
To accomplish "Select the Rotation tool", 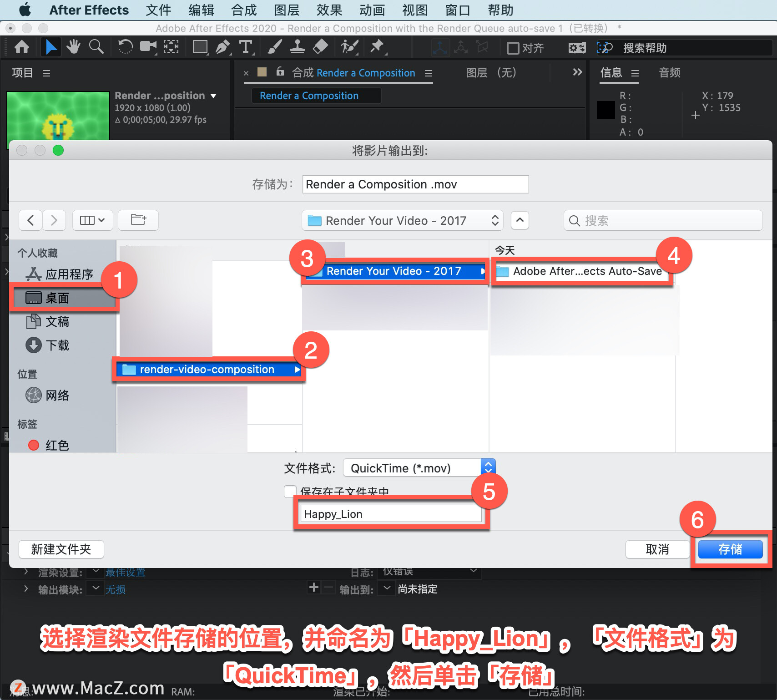I will tap(125, 47).
